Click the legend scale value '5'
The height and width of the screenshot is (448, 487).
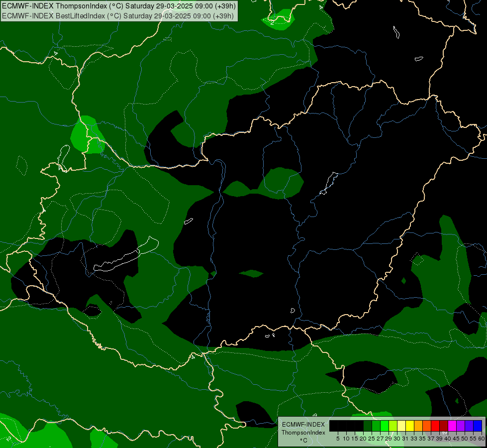(x=338, y=439)
